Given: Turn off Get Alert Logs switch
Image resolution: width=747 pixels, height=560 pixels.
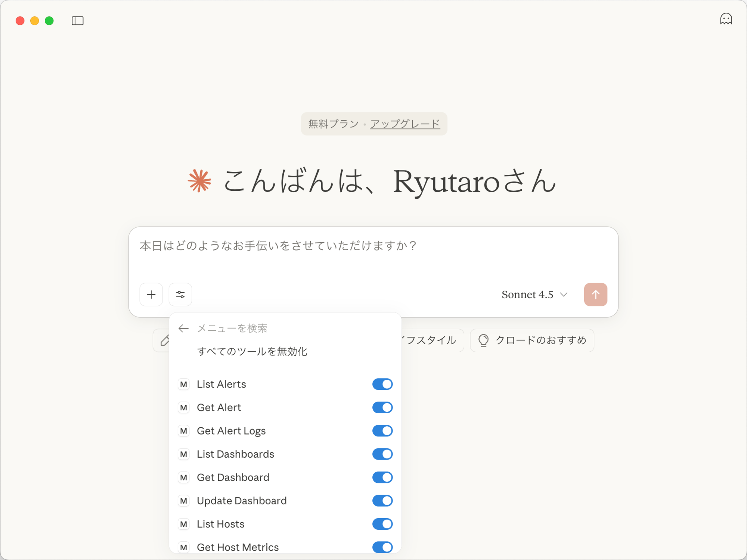Looking at the screenshot, I should 382,431.
